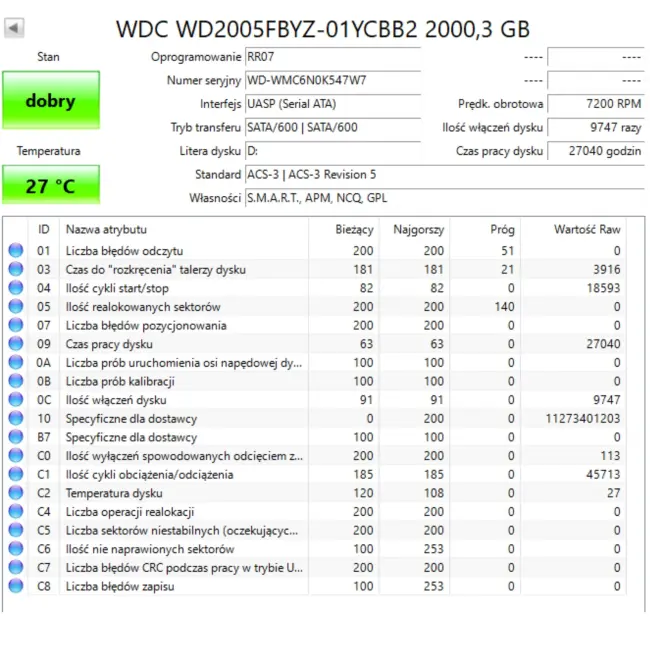Click the status orb for attribute 05
650x650 pixels.
pos(16,306)
